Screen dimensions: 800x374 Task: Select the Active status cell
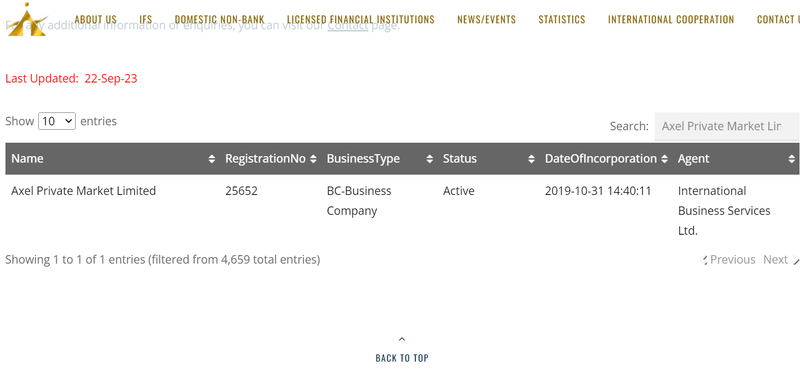tap(459, 191)
